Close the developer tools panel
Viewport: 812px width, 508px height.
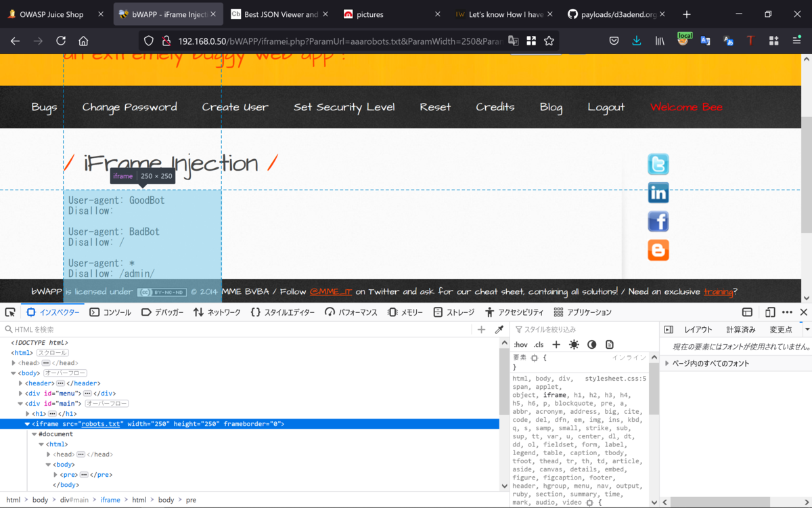pos(804,312)
